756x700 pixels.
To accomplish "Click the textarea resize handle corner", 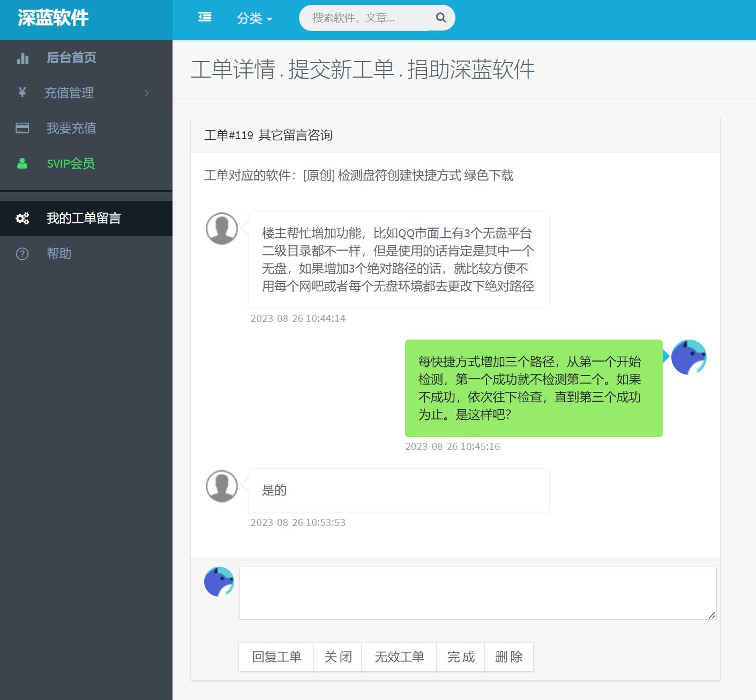I will 712,615.
